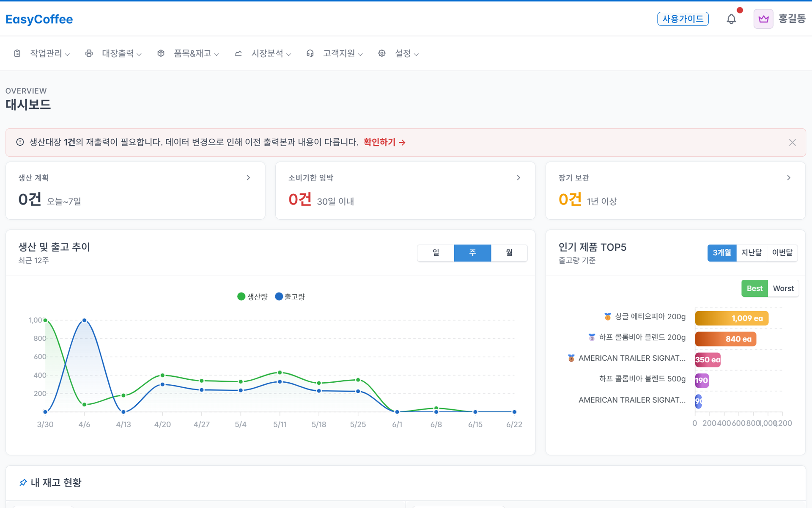Click the 홍길동 user name
The image size is (812, 508).
click(x=792, y=19)
